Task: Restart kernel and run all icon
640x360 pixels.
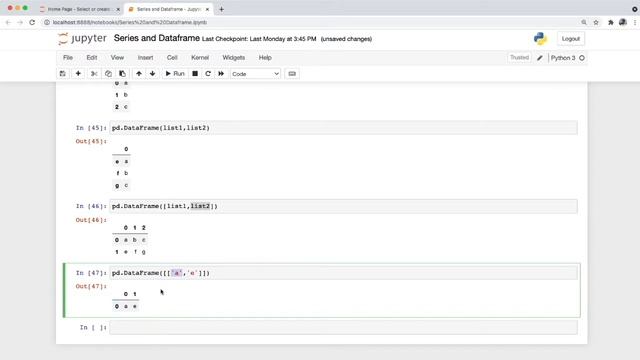Action: [221, 74]
